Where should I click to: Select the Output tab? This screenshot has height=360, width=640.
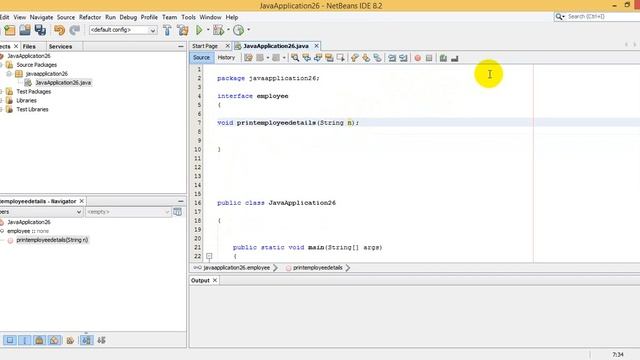(x=200, y=280)
